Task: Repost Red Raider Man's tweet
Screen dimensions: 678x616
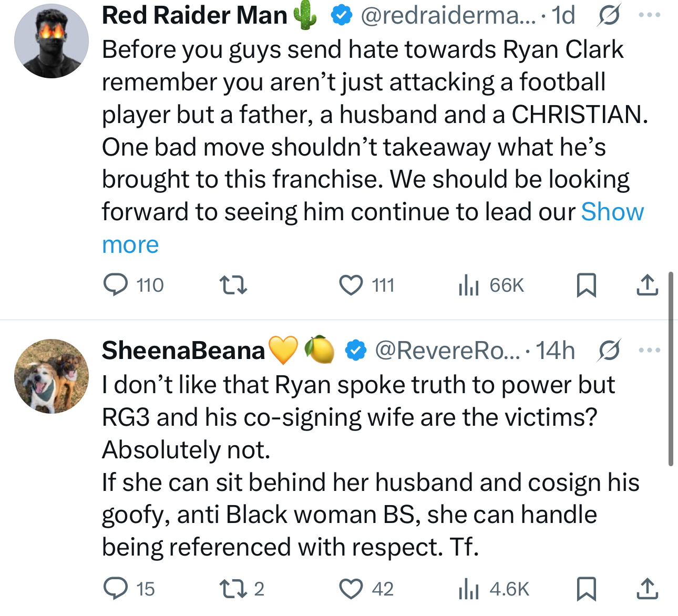Action: point(233,285)
